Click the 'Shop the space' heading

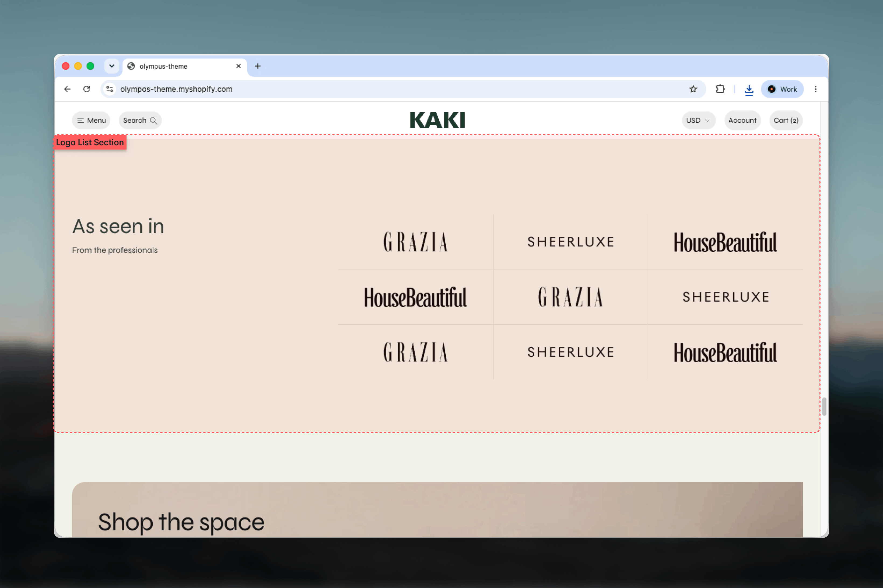(x=181, y=522)
